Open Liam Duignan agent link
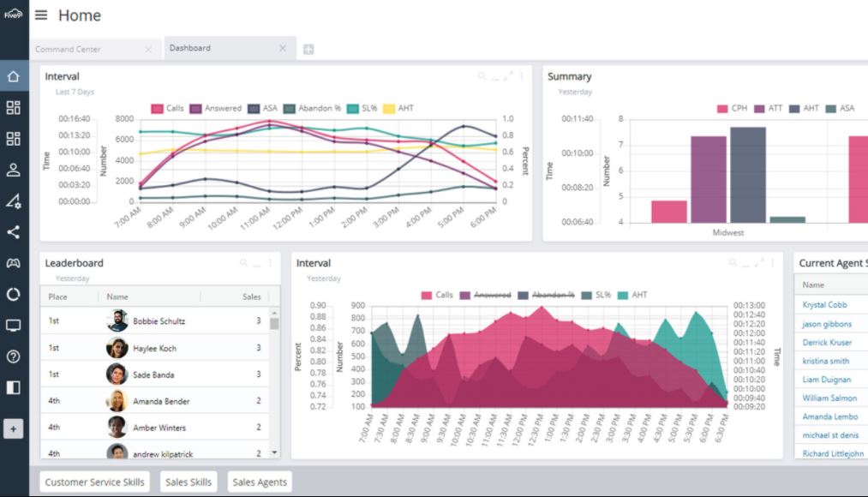 pyautogui.click(x=827, y=380)
